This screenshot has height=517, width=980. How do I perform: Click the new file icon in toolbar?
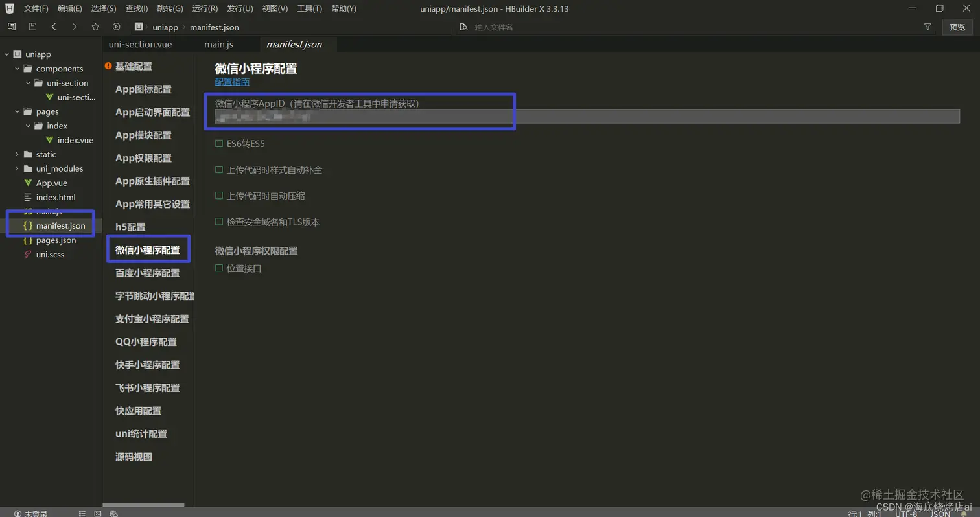pos(12,27)
